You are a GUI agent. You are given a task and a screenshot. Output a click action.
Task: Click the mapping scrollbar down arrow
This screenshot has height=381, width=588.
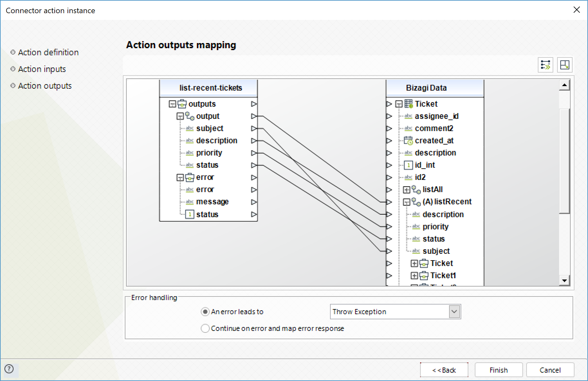click(x=565, y=280)
